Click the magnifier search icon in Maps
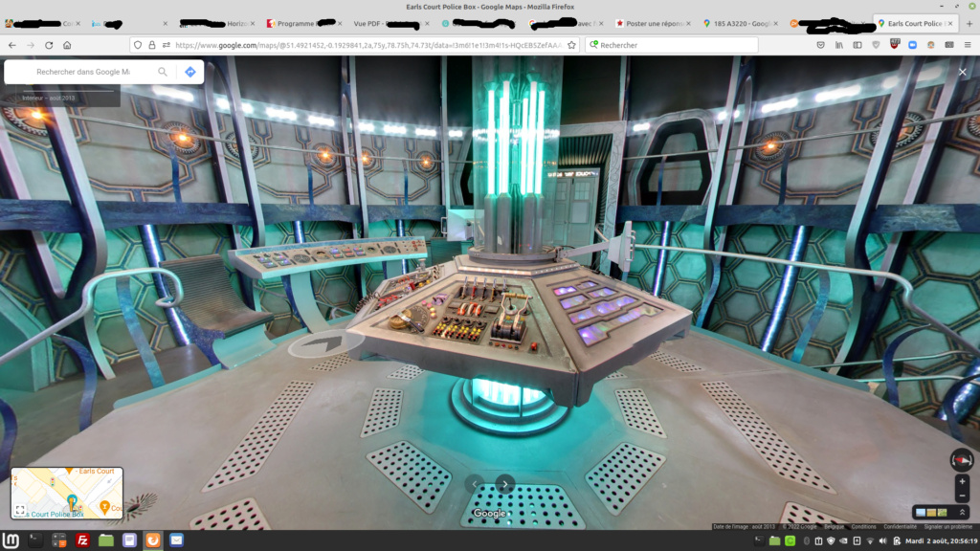This screenshot has width=980, height=551. 163,72
